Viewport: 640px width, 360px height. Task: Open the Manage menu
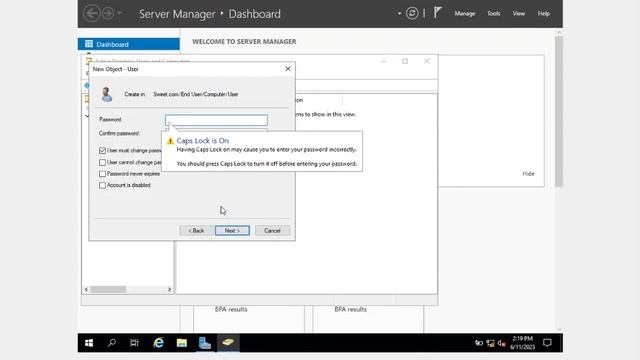[465, 13]
